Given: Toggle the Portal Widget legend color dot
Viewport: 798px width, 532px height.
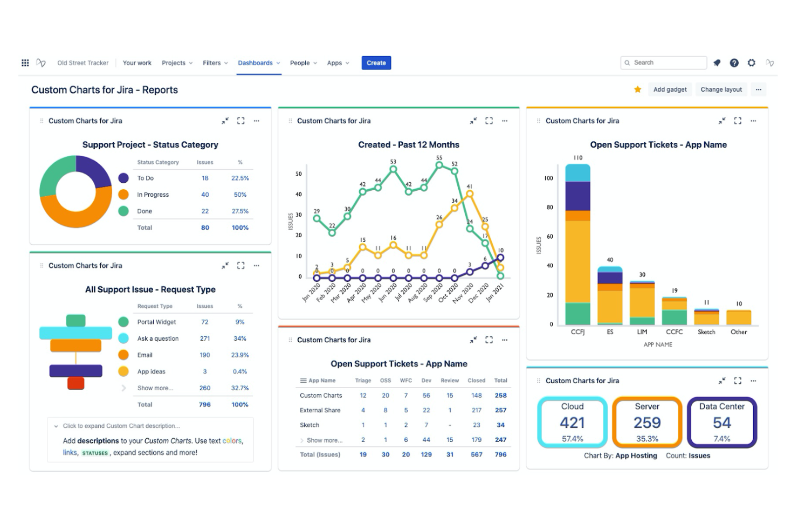Looking at the screenshot, I should coord(123,322).
